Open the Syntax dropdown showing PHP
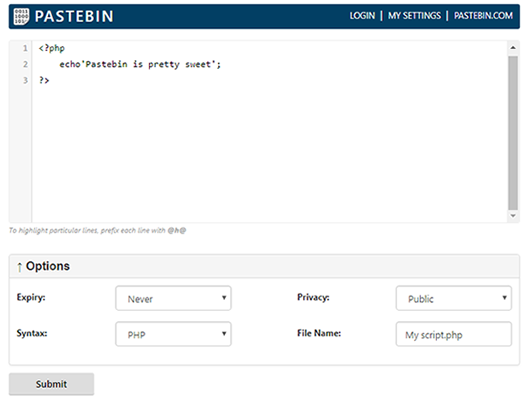531x400 pixels. click(x=173, y=334)
